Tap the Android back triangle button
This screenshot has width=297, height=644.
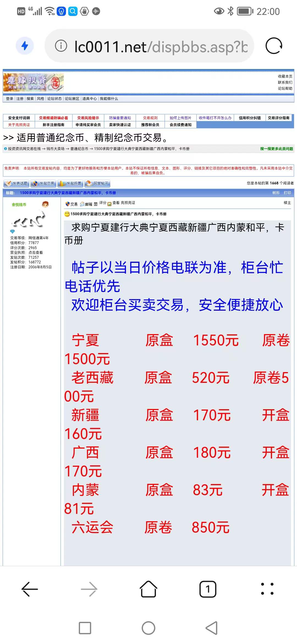click(x=211, y=628)
